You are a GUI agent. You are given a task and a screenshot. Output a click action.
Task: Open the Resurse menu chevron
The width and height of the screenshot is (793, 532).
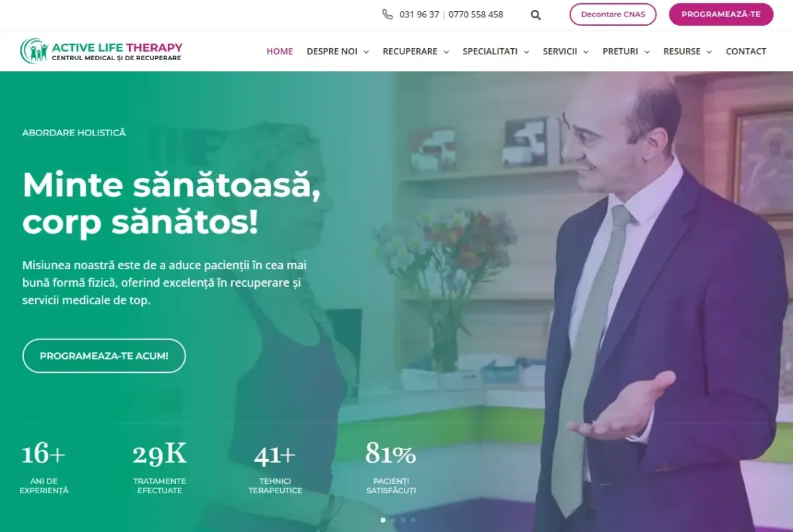tap(709, 52)
